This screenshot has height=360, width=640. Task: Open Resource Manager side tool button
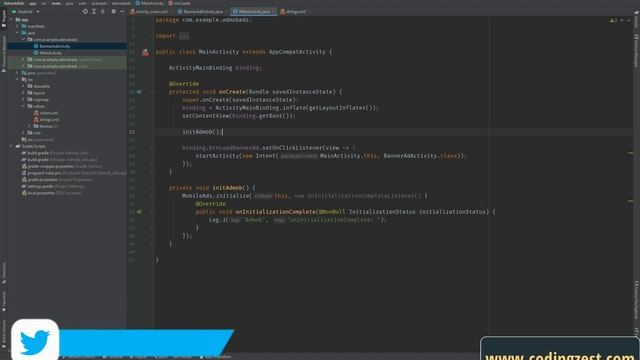(x=4, y=53)
